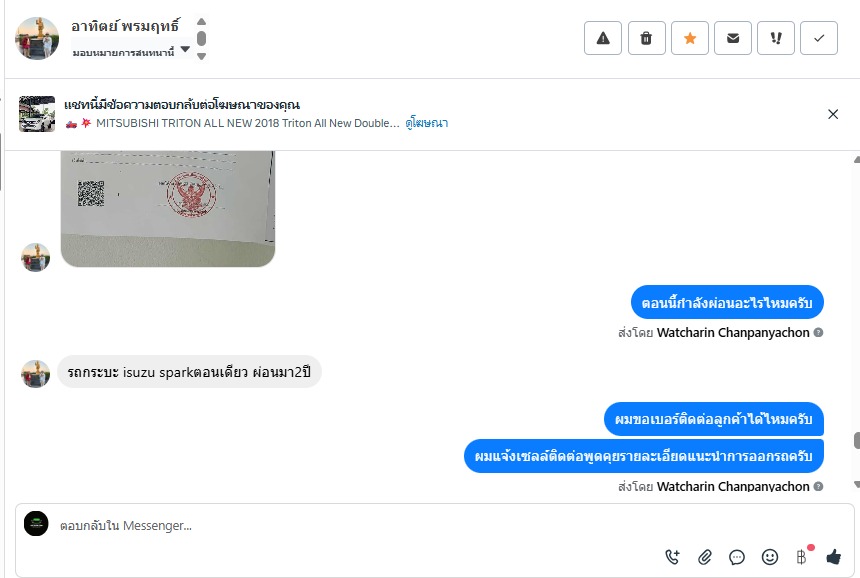Send a thumbs up like
This screenshot has height=578, width=860.
834,557
